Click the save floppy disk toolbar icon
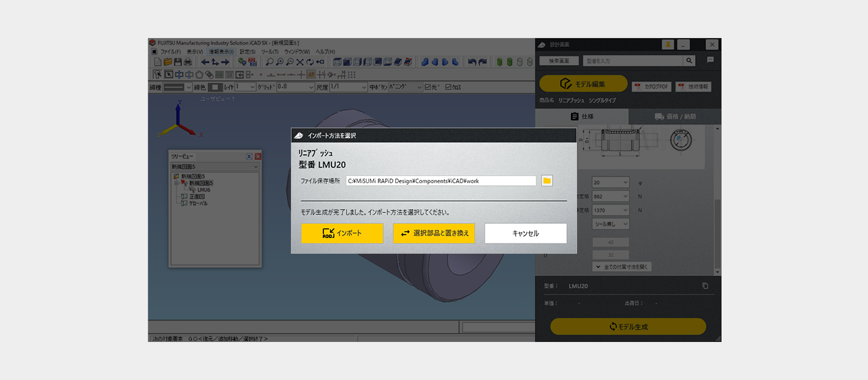Viewport: 868px width, 380px height. 178,62
